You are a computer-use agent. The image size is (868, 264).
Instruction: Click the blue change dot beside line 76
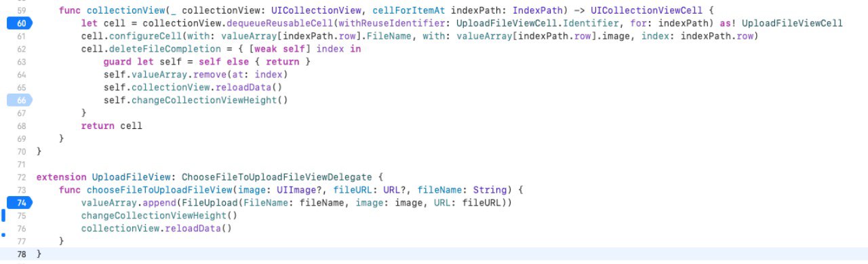[3, 235]
